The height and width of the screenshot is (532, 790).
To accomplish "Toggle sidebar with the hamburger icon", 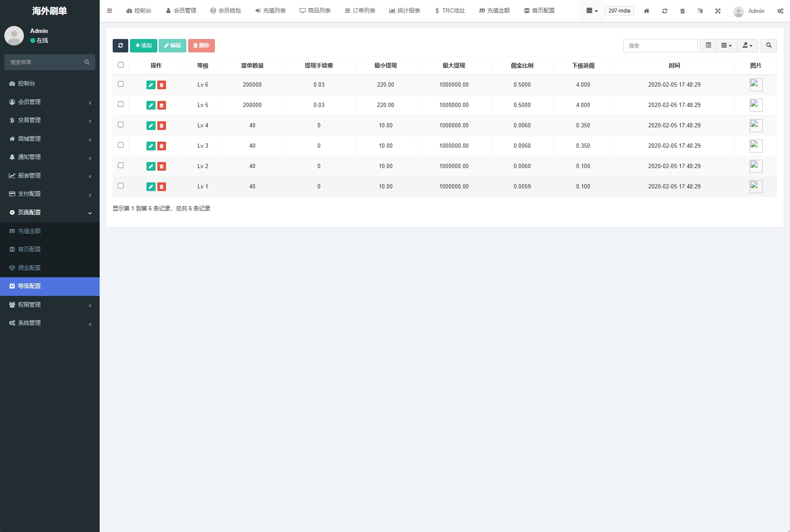I will (x=110, y=11).
